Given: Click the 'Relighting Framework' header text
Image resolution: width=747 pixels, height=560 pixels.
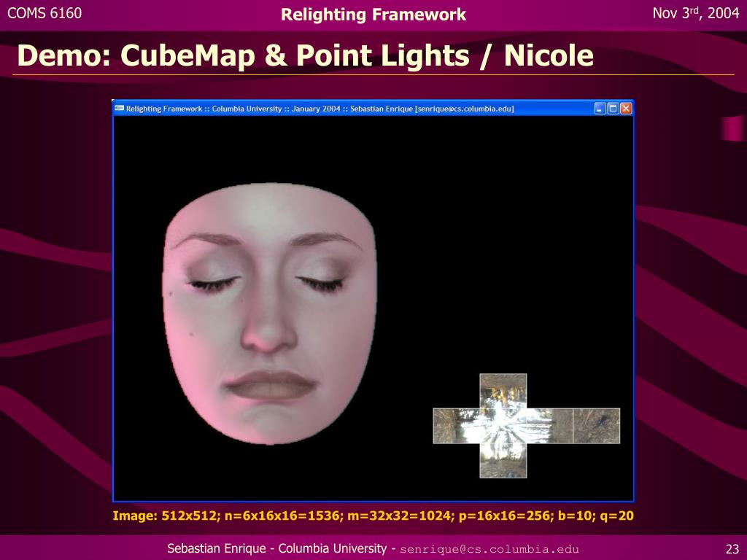Looking at the screenshot, I should (x=373, y=15).
